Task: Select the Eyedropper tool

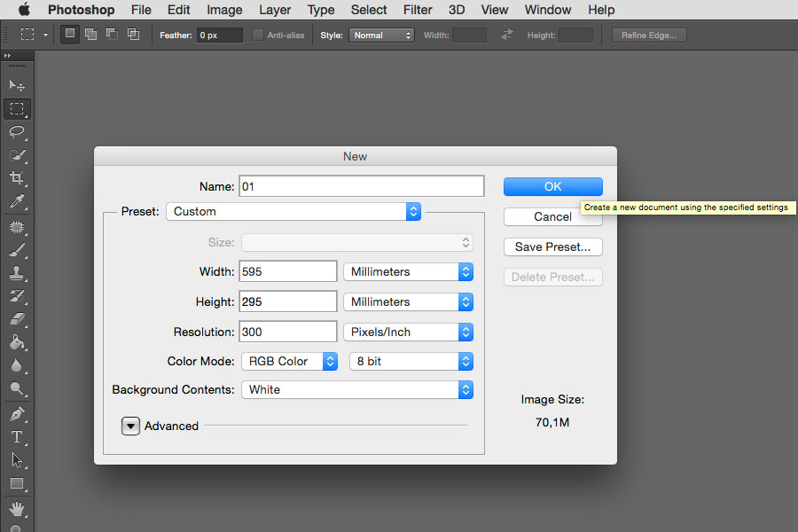Action: (17, 201)
